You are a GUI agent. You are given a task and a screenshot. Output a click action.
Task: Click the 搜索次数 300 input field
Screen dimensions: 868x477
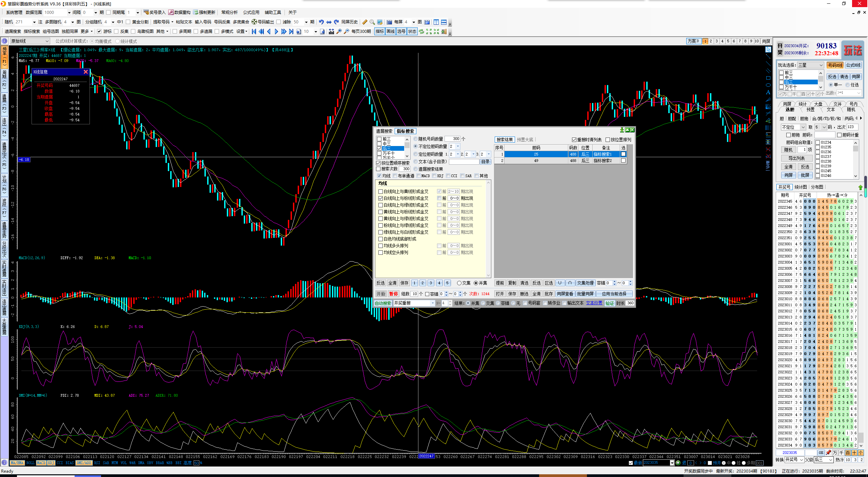[x=405, y=169]
